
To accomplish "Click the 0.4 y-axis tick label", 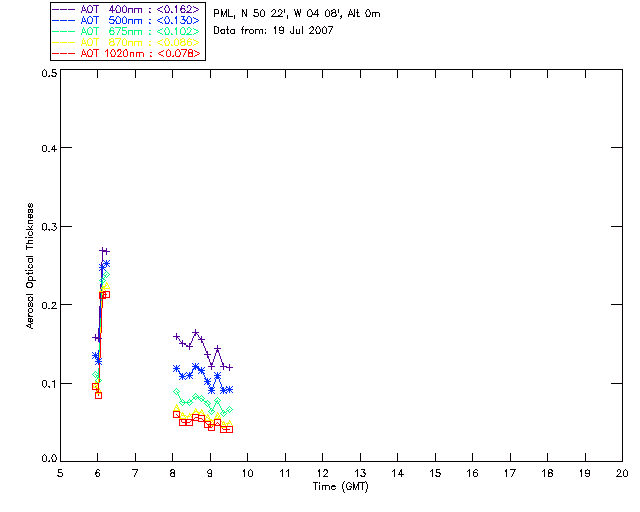I will pos(49,148).
